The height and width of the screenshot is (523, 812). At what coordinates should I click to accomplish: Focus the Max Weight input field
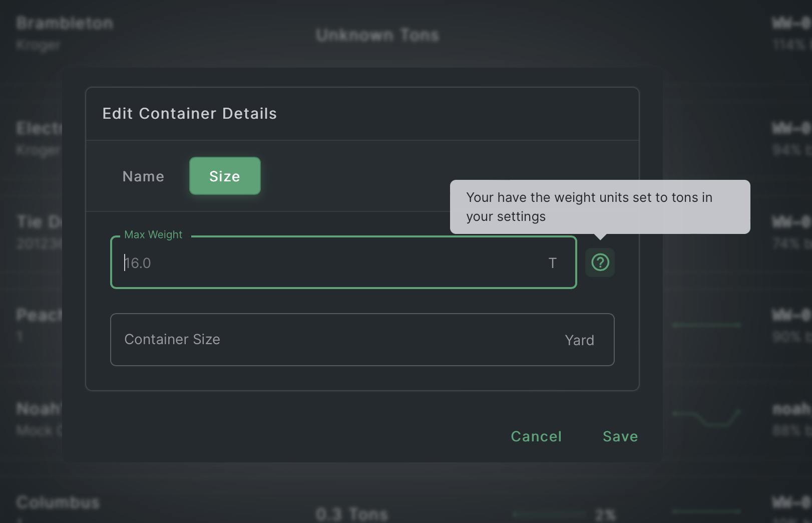pos(330,263)
